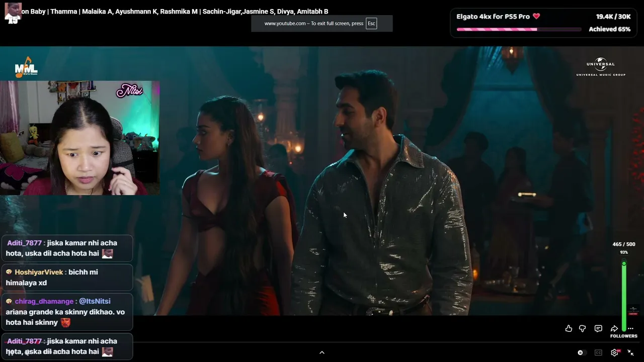Click the 'Achieved 65%' label
The width and height of the screenshot is (644, 362).
[610, 29]
